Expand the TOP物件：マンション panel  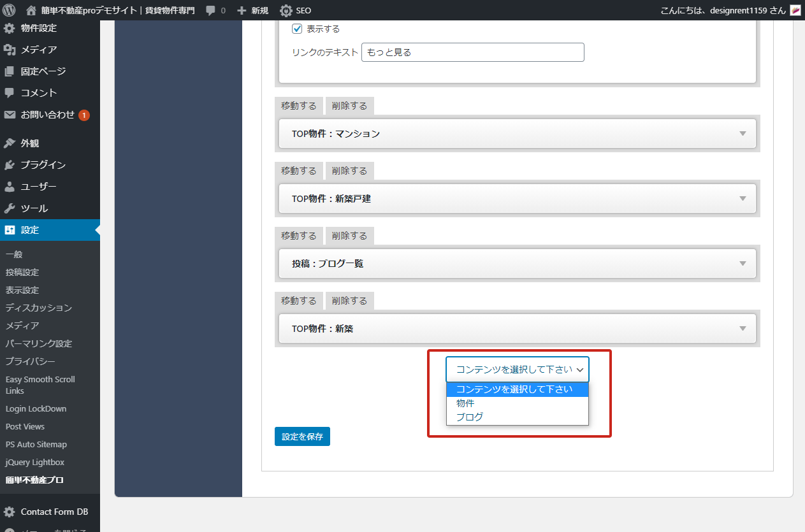tap(742, 134)
